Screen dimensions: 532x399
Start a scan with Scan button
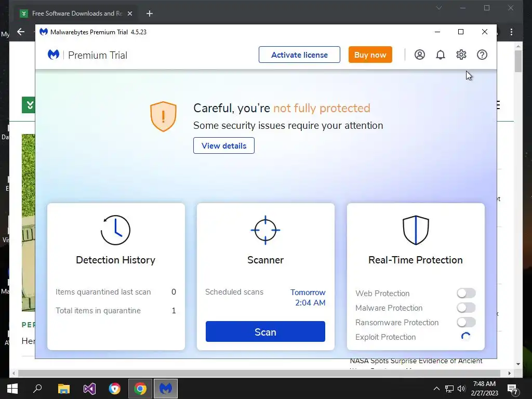tap(265, 331)
